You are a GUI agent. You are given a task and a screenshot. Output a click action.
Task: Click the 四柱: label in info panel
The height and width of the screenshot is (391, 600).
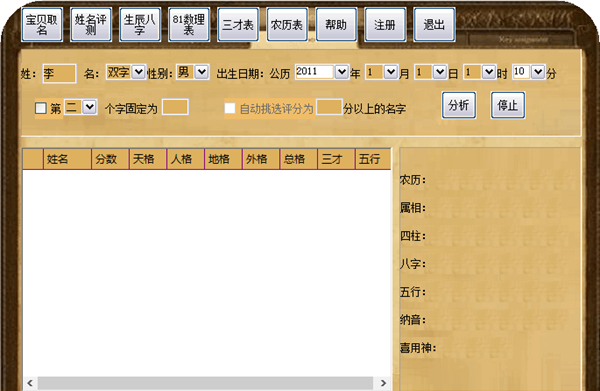(x=412, y=236)
